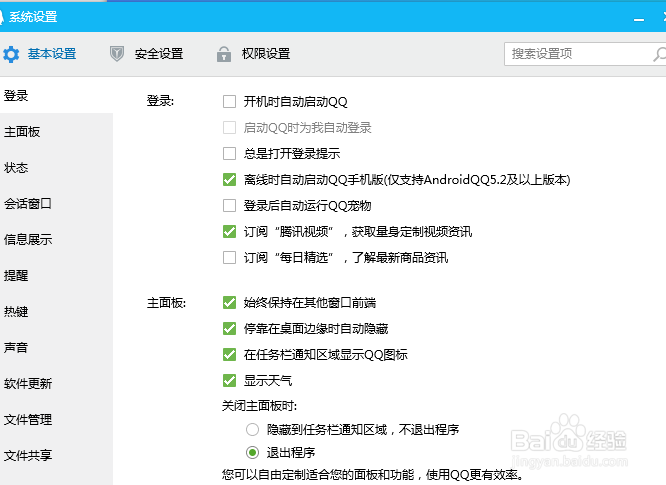Click the QQ penguin icon in title bar
This screenshot has width=666, height=485.
coord(2,17)
